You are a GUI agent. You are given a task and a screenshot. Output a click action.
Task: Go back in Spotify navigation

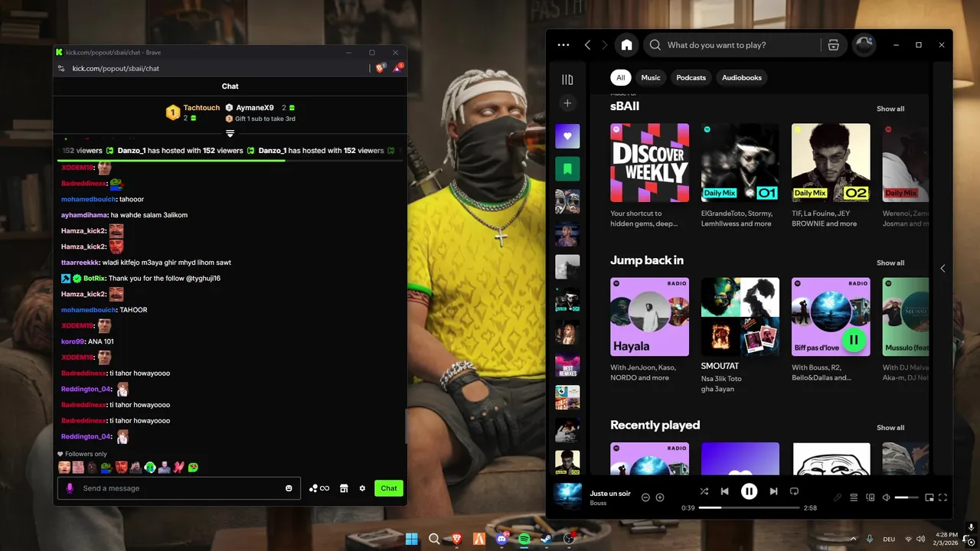(x=588, y=45)
